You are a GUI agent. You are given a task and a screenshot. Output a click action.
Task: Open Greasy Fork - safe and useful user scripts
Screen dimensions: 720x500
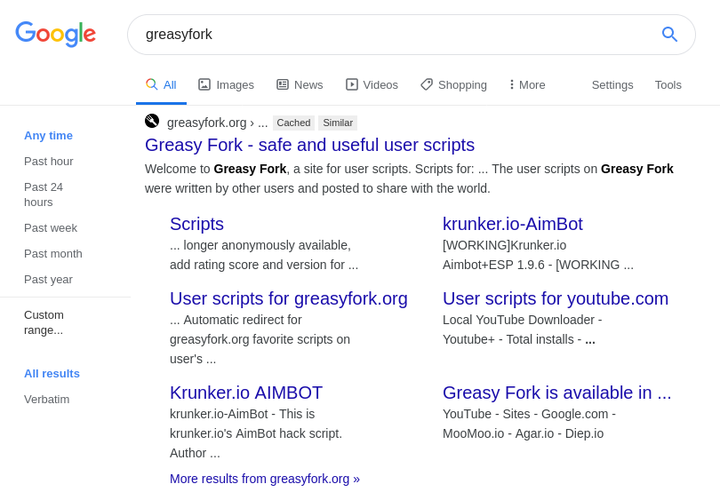pyautogui.click(x=309, y=145)
